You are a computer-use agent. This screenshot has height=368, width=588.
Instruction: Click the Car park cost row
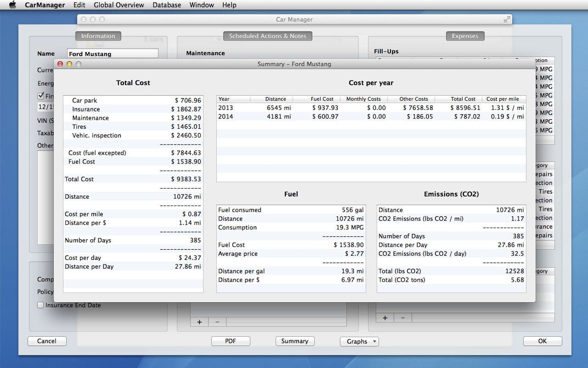pos(133,100)
